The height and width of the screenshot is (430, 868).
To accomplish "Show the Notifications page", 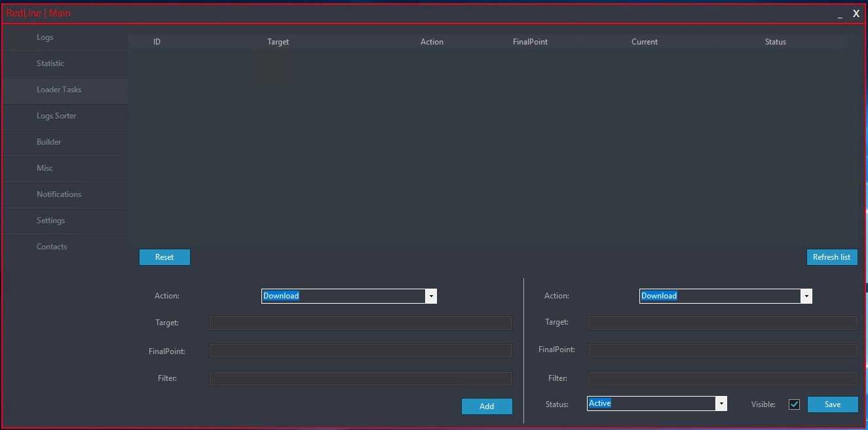I will (x=66, y=195).
